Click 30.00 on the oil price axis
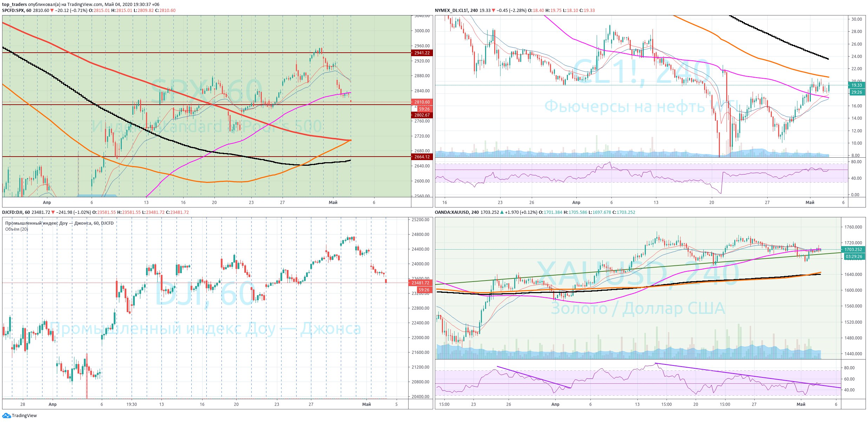This screenshot has width=868, height=422. (x=857, y=19)
